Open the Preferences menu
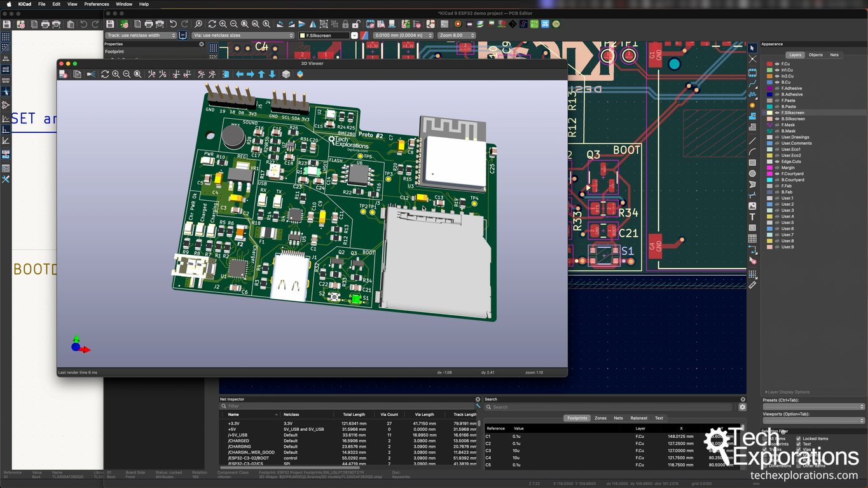 coord(97,4)
